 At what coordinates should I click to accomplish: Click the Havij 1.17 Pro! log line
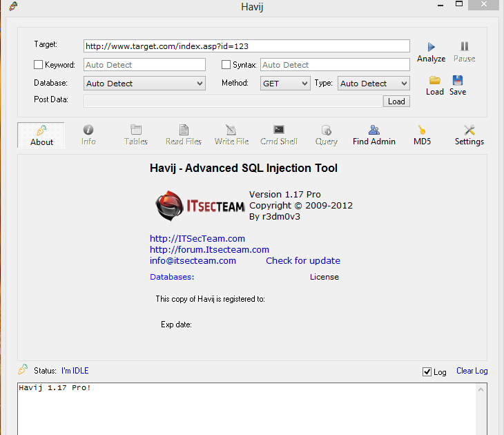click(x=55, y=388)
